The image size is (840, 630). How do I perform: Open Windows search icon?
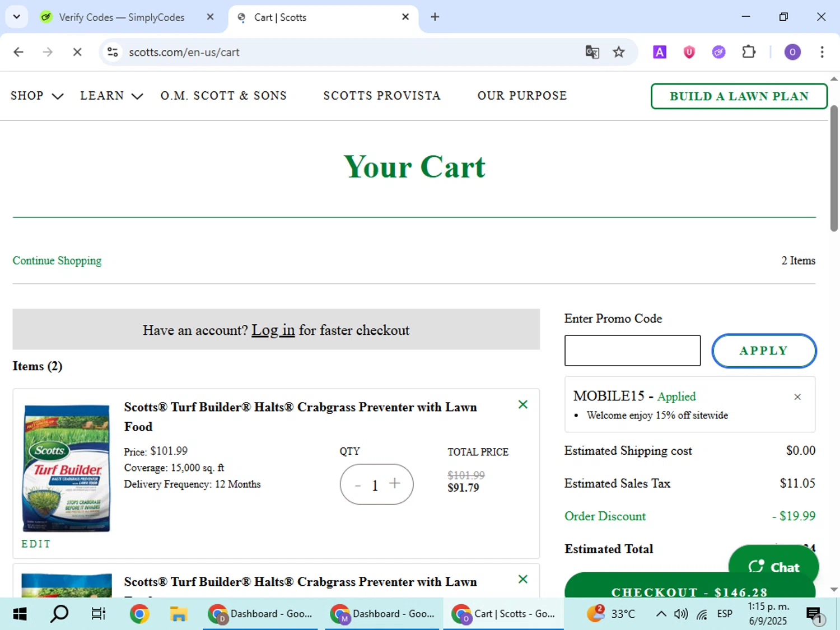59,614
